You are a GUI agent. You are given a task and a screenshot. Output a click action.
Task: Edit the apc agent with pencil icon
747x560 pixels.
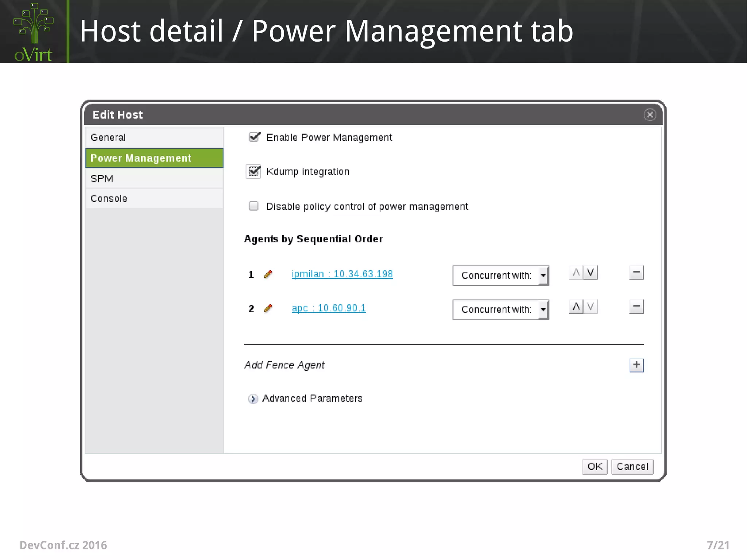coord(268,308)
